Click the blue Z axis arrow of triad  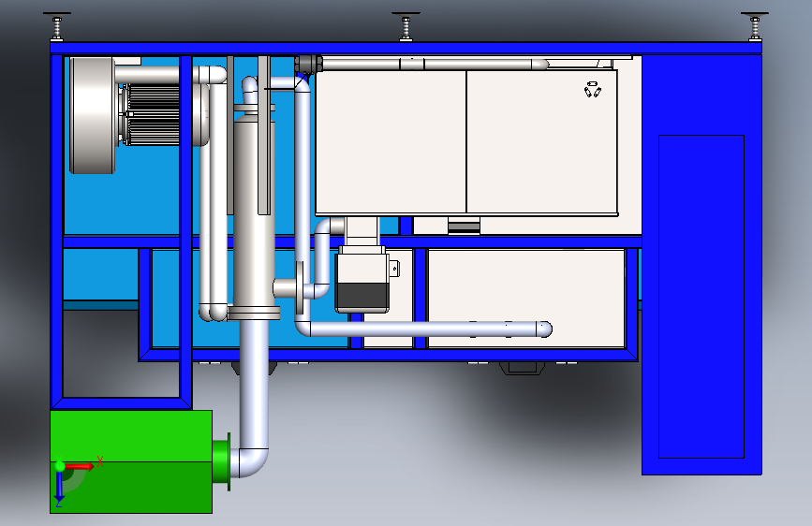click(x=60, y=488)
